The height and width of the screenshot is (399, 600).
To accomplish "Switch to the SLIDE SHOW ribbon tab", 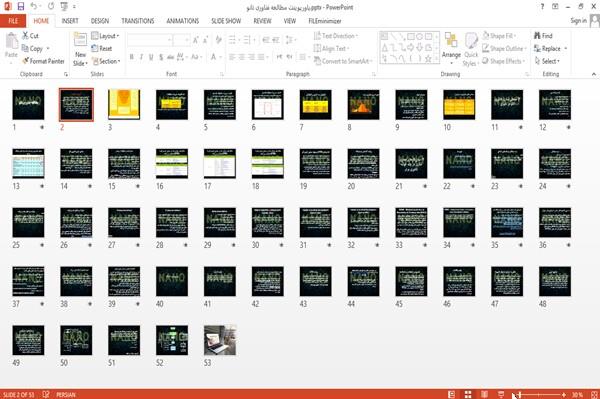I will click(x=226, y=21).
